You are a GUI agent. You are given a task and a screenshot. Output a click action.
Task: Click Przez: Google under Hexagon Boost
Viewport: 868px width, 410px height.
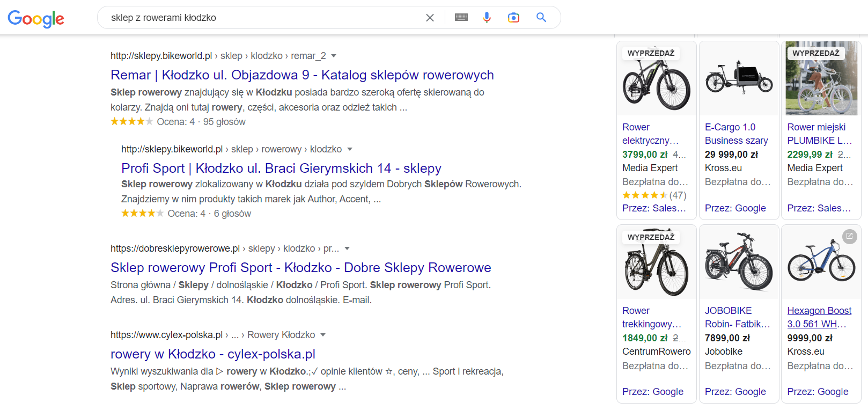[x=818, y=392]
